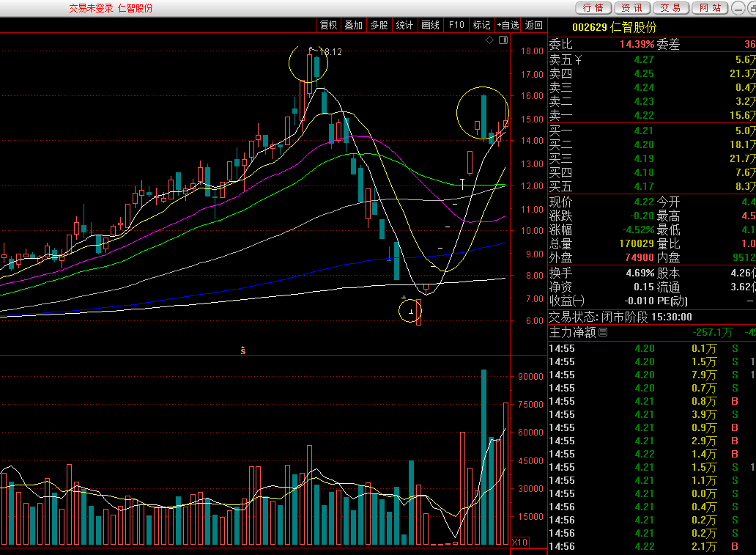Click the 委比 14.39% value

point(637,45)
